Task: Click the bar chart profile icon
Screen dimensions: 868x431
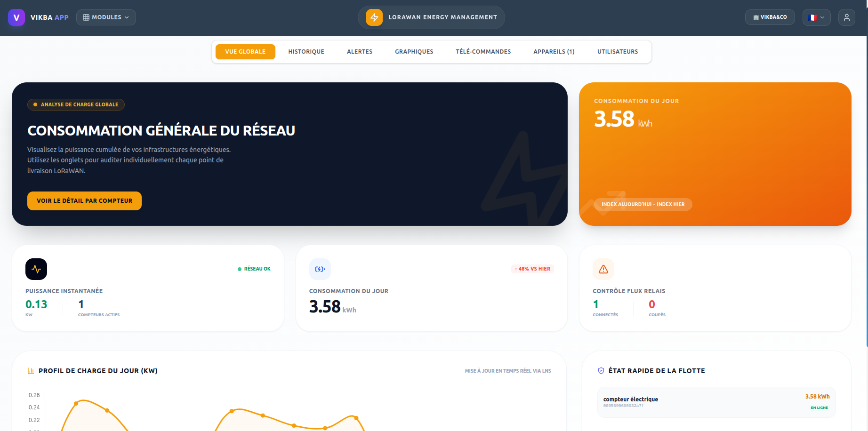Action: click(31, 371)
